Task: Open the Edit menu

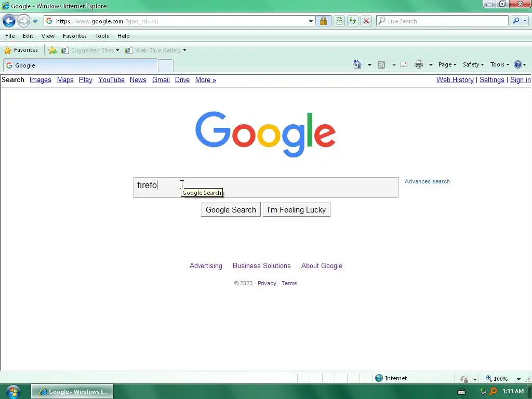Action: [x=28, y=36]
